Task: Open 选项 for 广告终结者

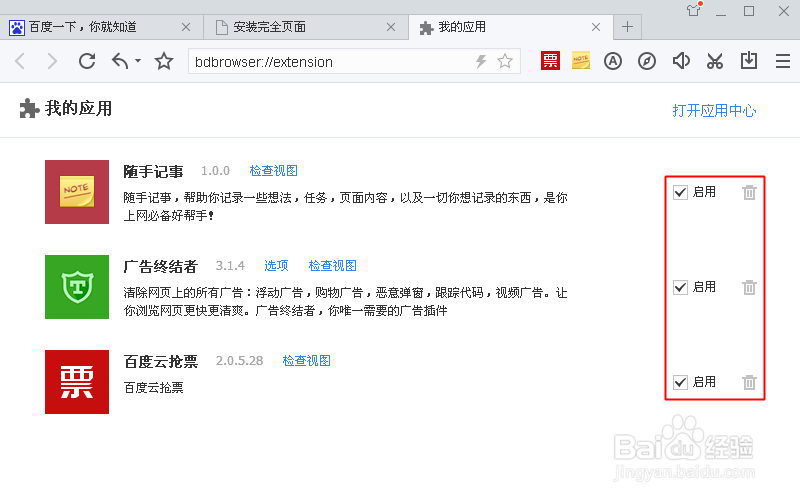Action: [276, 265]
